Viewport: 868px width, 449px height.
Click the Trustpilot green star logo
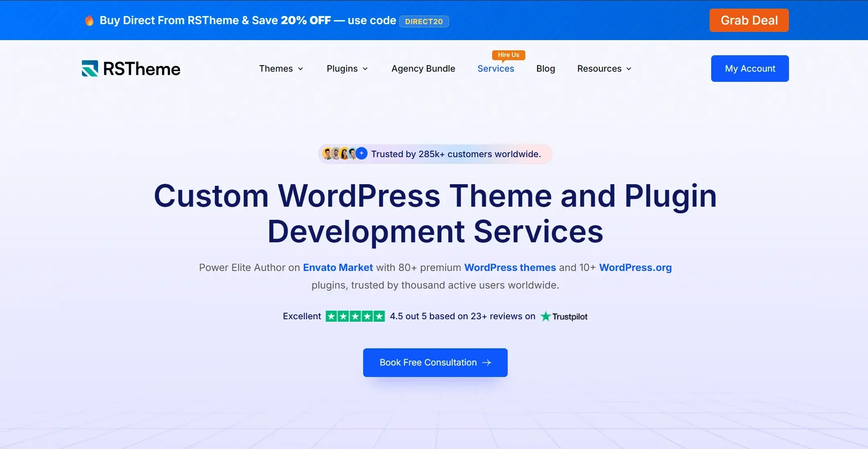pos(545,316)
